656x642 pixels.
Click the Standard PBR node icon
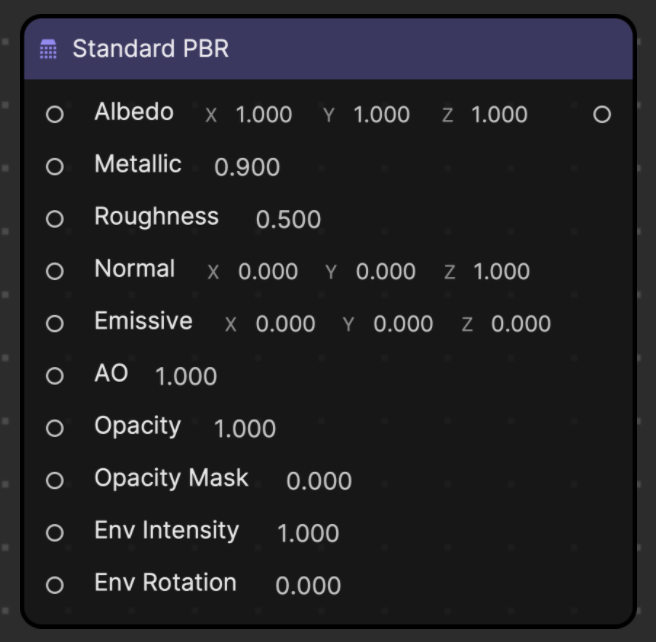tap(48, 49)
